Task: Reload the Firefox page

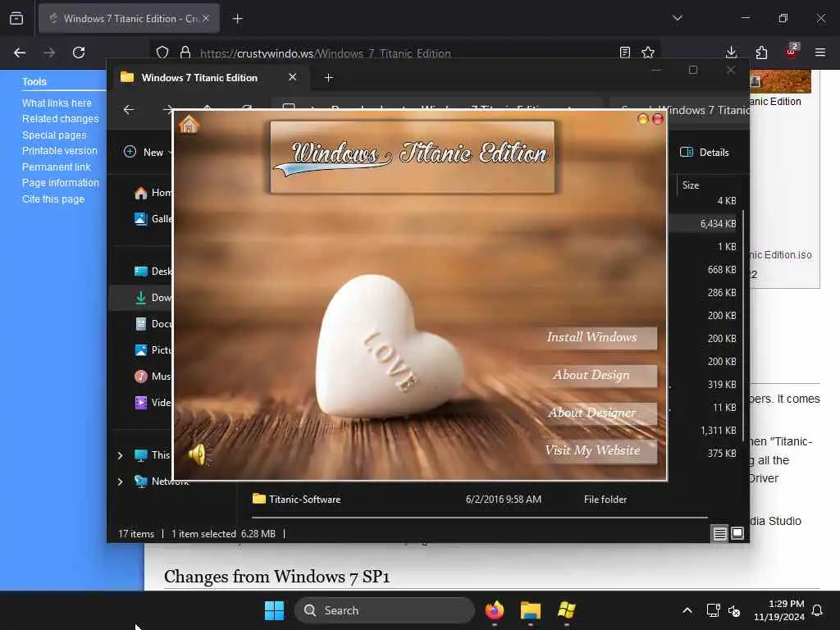Action: [79, 52]
